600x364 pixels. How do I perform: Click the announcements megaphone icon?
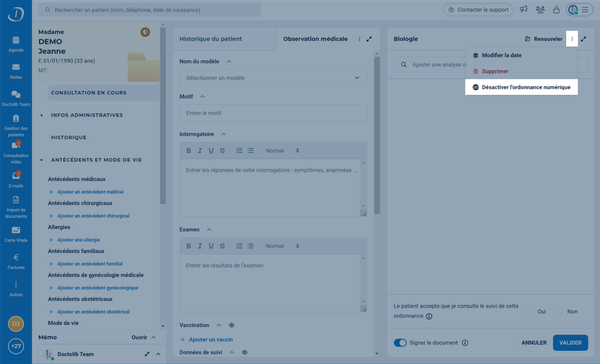pos(523,9)
